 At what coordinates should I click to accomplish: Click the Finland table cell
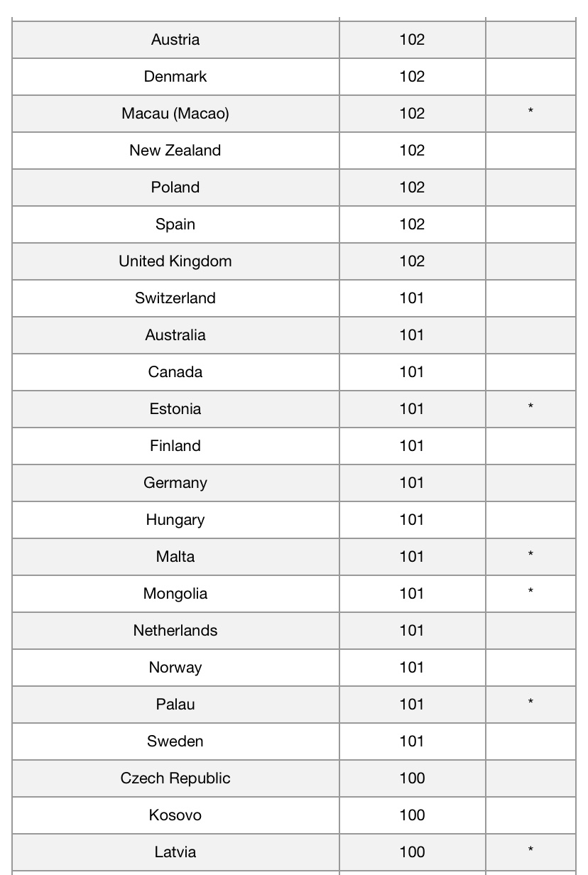pyautogui.click(x=175, y=446)
